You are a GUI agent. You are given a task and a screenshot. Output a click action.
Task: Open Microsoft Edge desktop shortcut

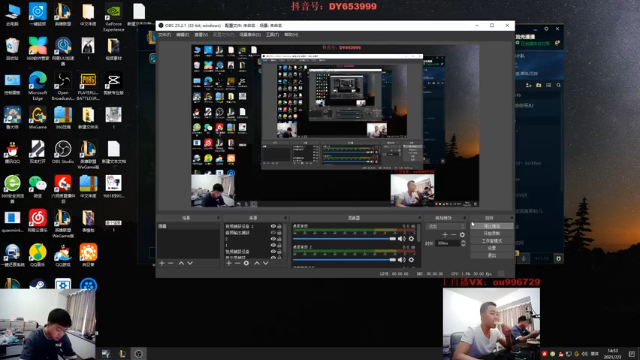tap(38, 86)
